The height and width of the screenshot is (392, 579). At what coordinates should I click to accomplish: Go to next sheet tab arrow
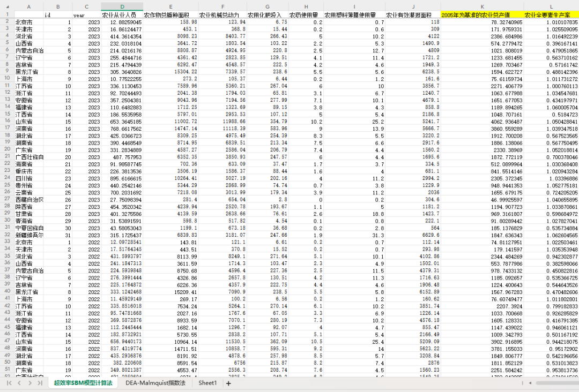[30, 383]
